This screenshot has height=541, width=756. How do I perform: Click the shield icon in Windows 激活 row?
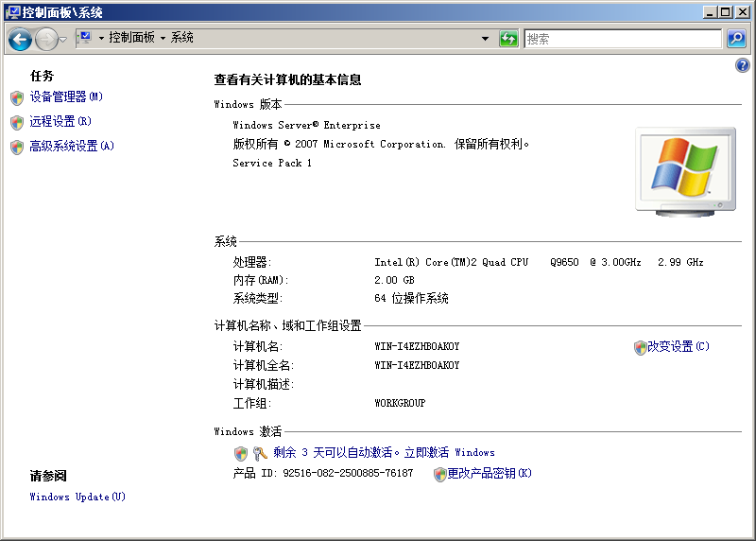(241, 454)
